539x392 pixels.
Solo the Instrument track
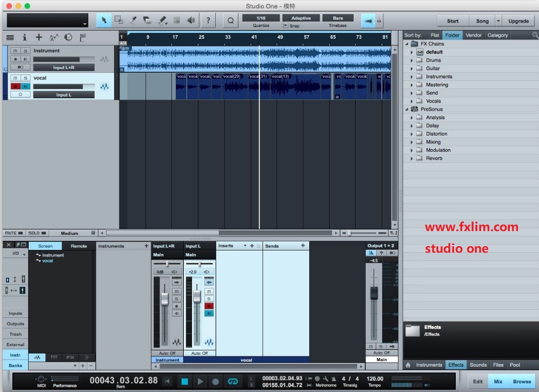coord(25,51)
